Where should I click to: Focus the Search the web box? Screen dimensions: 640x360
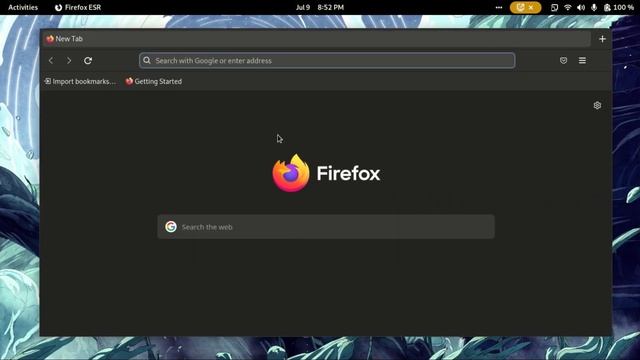[x=326, y=227]
